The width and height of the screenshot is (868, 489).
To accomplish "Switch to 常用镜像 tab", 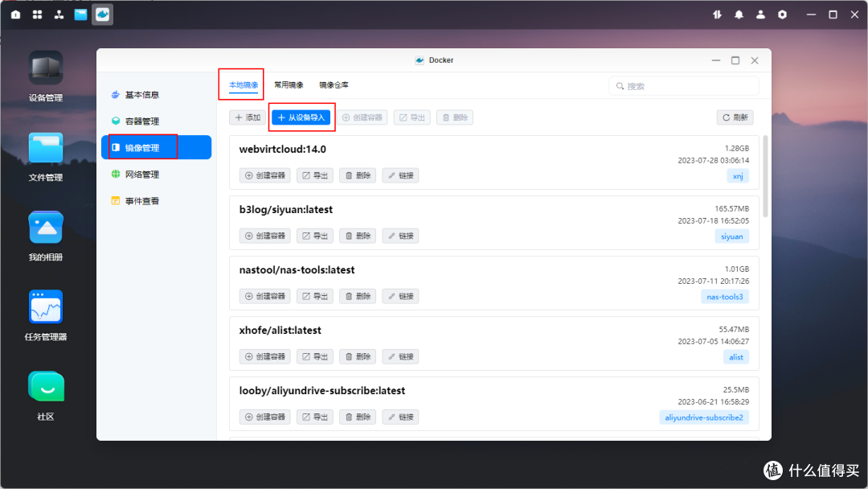I will tap(289, 84).
